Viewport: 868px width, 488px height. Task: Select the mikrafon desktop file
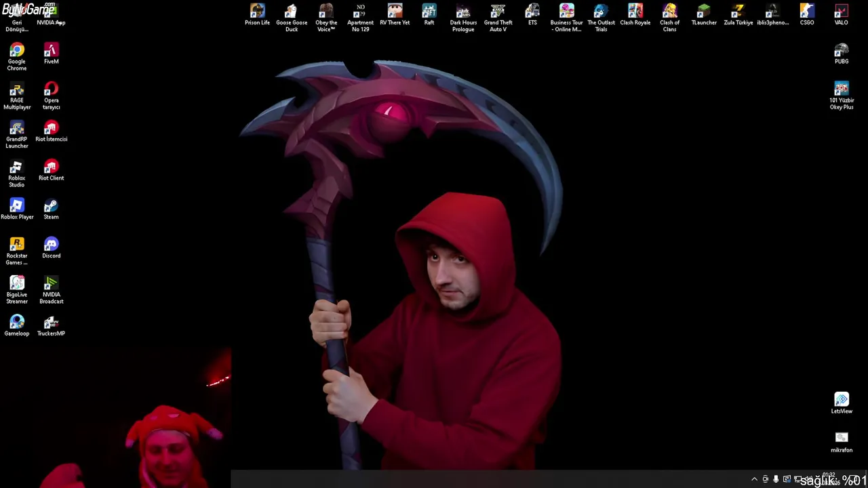[842, 442]
